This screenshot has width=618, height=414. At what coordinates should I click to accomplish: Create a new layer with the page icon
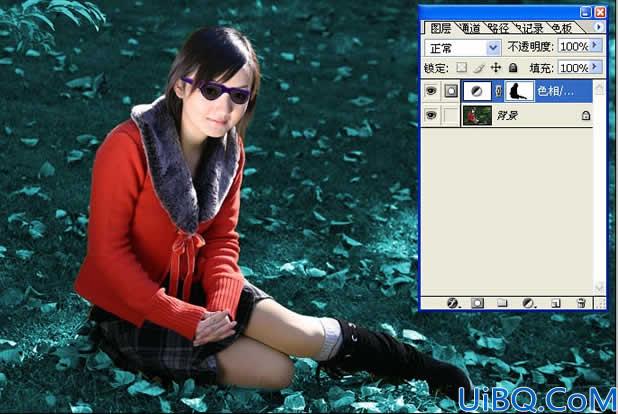click(x=556, y=303)
